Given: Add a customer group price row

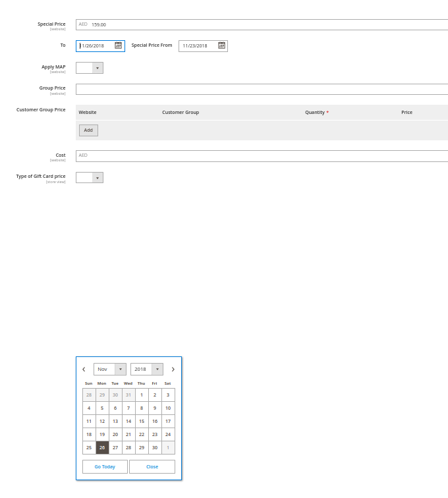Looking at the screenshot, I should (88, 130).
